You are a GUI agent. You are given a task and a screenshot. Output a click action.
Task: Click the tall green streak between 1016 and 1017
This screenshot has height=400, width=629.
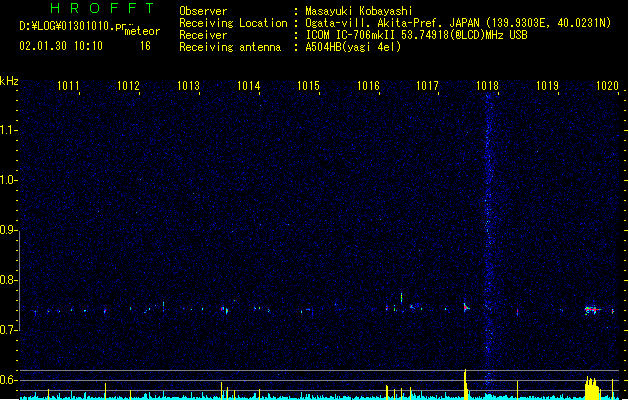coord(402,298)
